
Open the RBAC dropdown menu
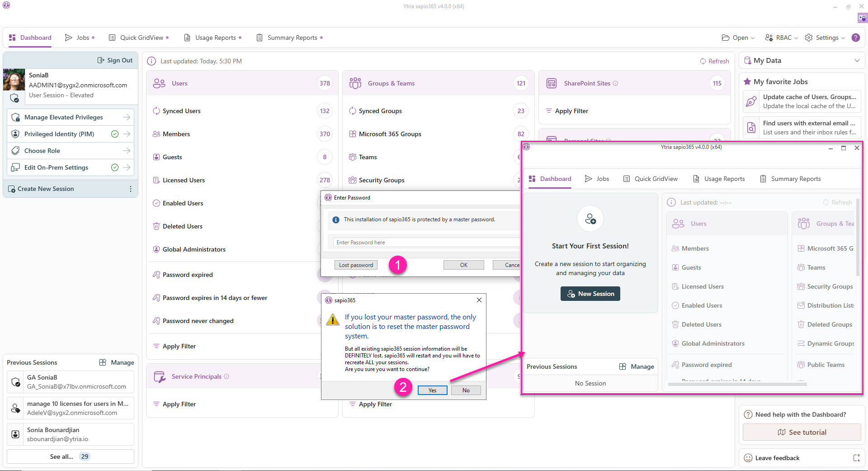click(781, 38)
